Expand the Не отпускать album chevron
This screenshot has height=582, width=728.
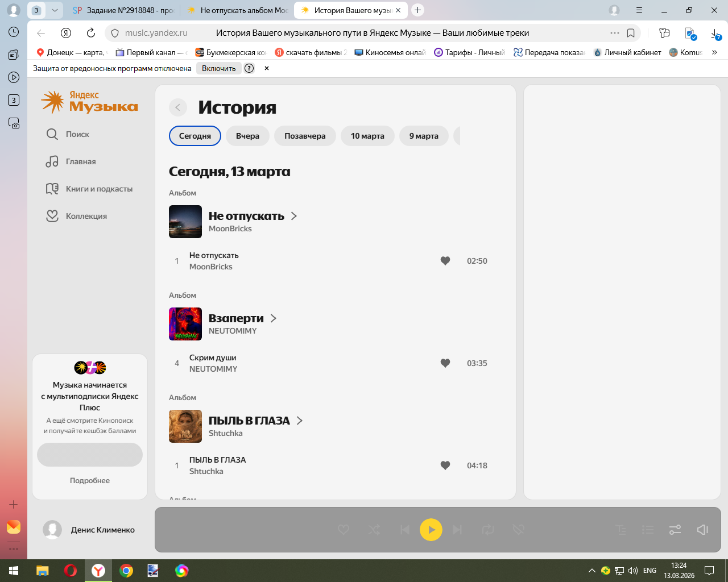point(294,216)
